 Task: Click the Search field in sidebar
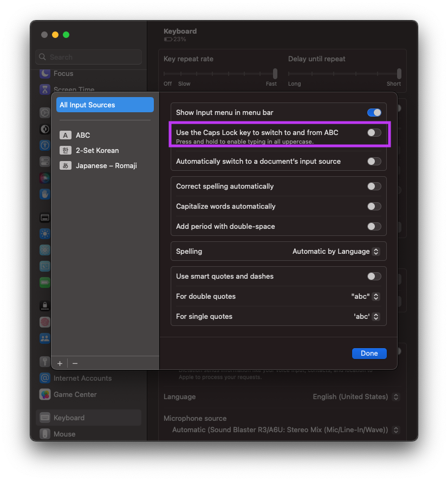click(89, 57)
